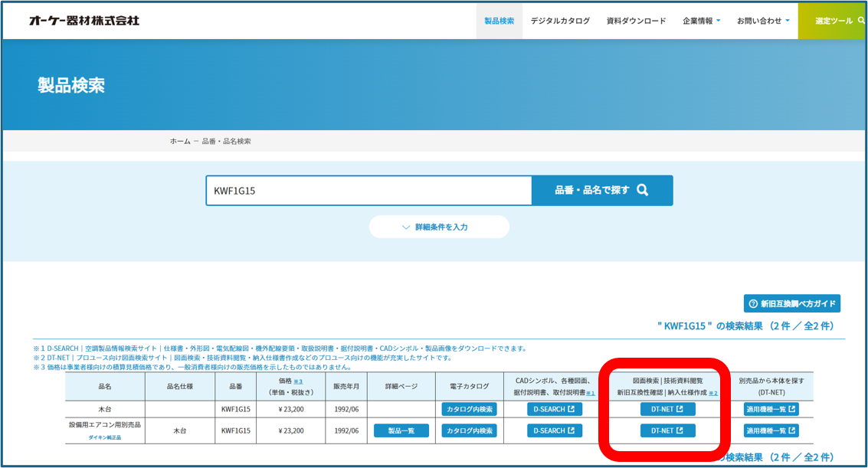Click the ※3 価格 explanatory note line
This screenshot has height=468, width=868.
(192, 368)
